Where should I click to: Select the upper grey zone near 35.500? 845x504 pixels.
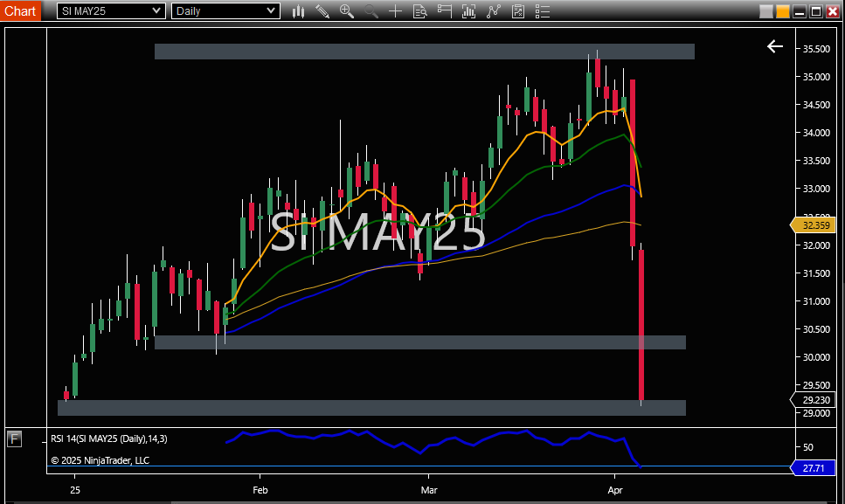pos(424,52)
